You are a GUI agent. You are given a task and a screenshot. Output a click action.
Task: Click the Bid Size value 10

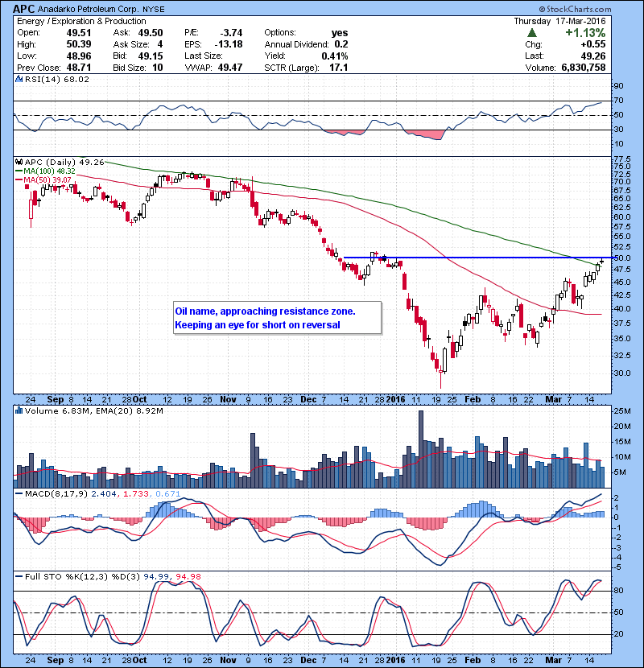point(158,68)
